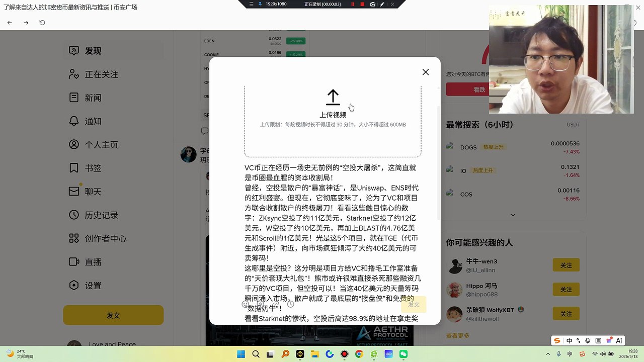Open File Explorer from taskbar
This screenshot has width=644, height=362.
[314, 354]
